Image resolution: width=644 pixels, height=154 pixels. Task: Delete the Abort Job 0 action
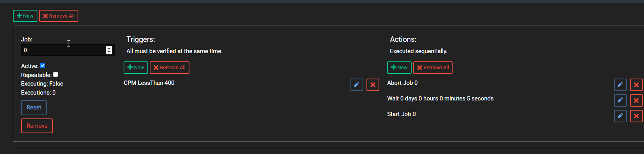point(636,84)
